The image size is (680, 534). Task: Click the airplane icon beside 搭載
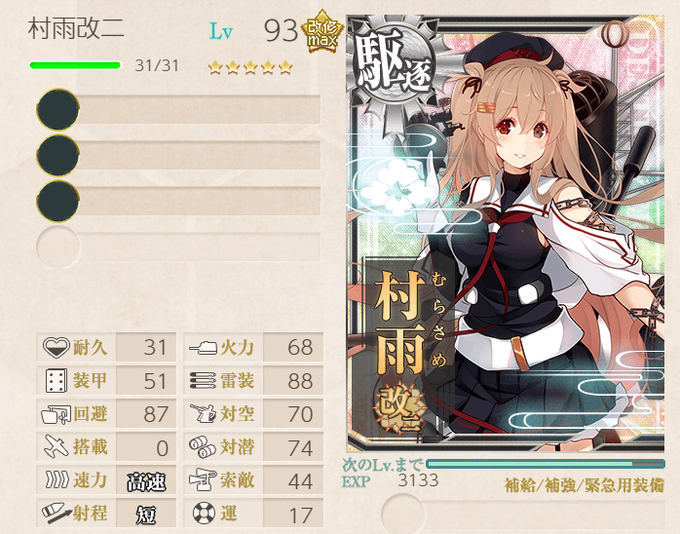coord(56,447)
